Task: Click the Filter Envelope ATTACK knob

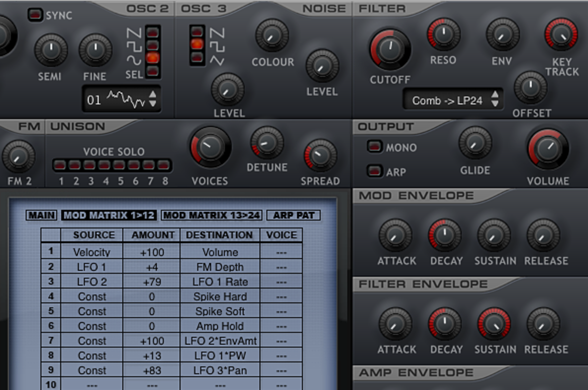Action: pyautogui.click(x=396, y=324)
